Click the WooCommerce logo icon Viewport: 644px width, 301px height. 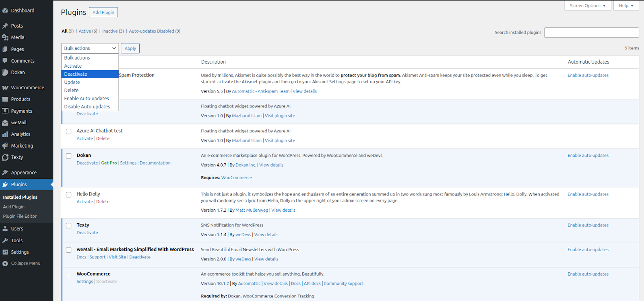(x=5, y=88)
